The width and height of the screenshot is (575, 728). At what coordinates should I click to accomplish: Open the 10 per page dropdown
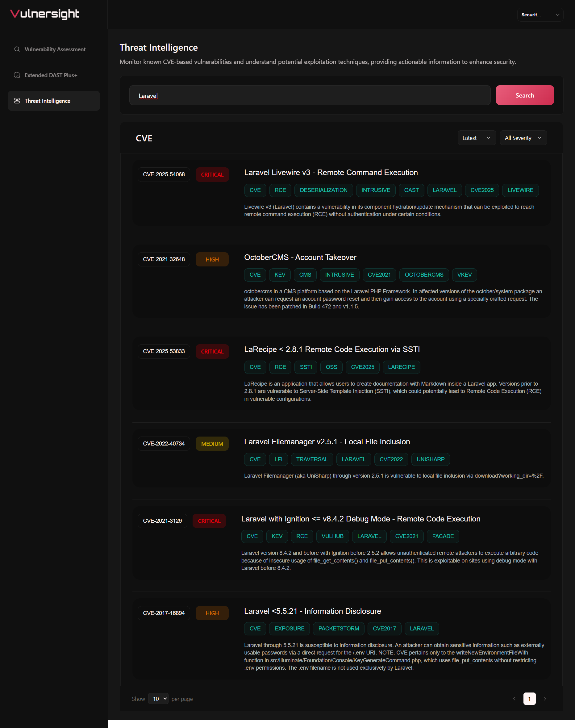[x=158, y=699]
